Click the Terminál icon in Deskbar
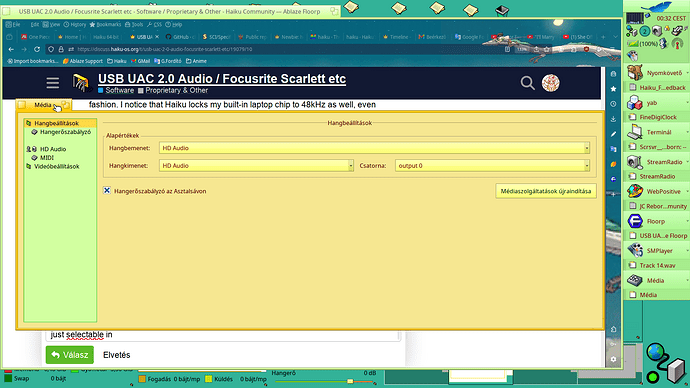Screen dimensions: 690x388 [x=635, y=132]
